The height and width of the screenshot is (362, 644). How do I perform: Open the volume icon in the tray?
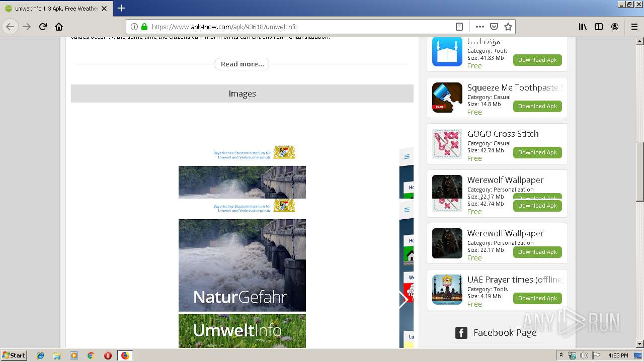(584, 355)
